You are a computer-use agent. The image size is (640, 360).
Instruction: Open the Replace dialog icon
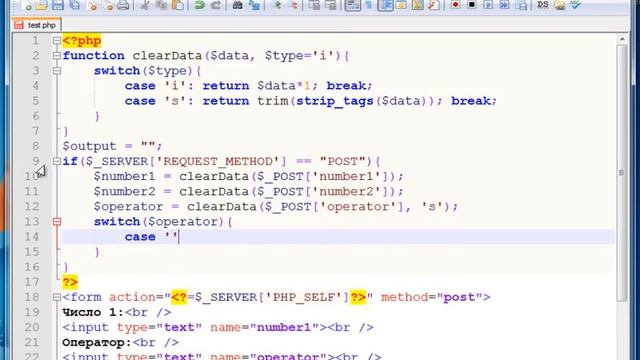coord(254,5)
